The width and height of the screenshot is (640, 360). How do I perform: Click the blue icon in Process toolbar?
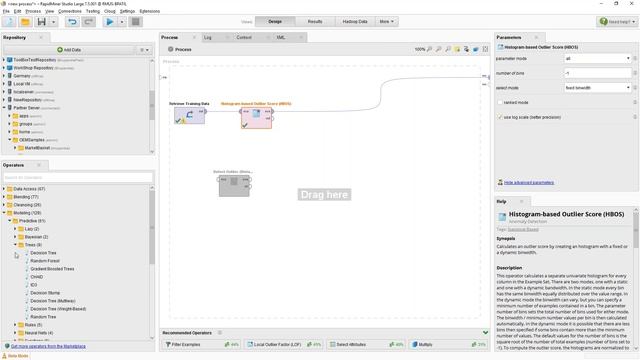point(476,49)
